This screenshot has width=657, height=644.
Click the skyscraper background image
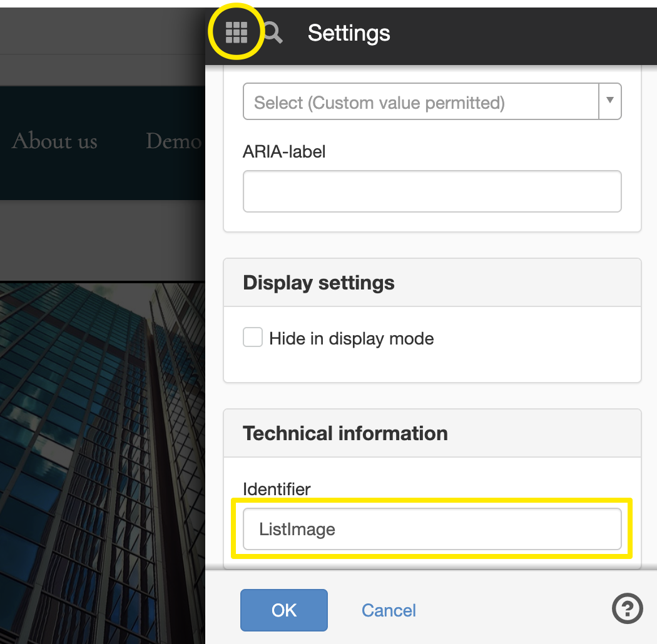click(x=102, y=463)
